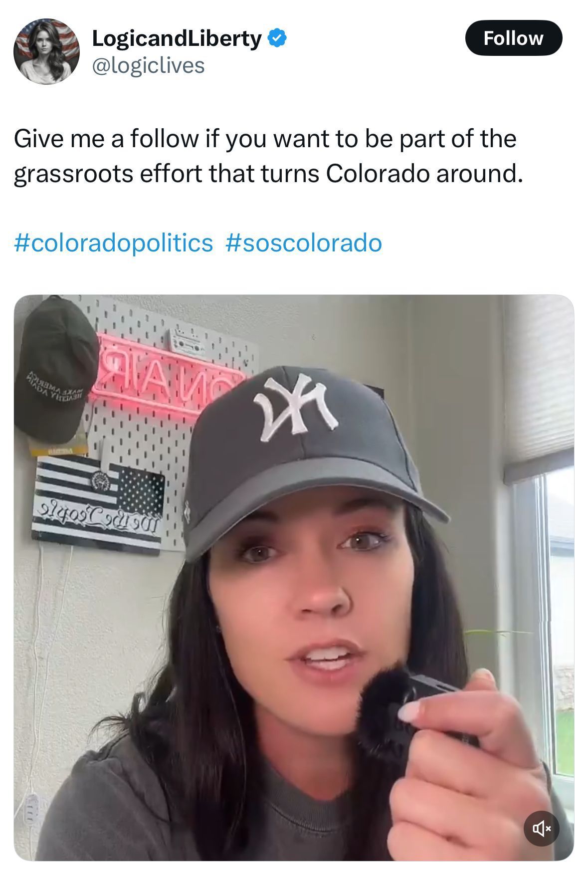Open the LogicandLiberty profile avatar

[x=46, y=51]
